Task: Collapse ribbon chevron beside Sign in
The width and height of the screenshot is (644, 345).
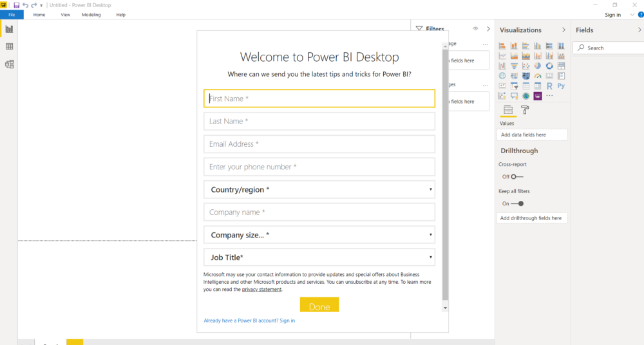Action: click(632, 15)
